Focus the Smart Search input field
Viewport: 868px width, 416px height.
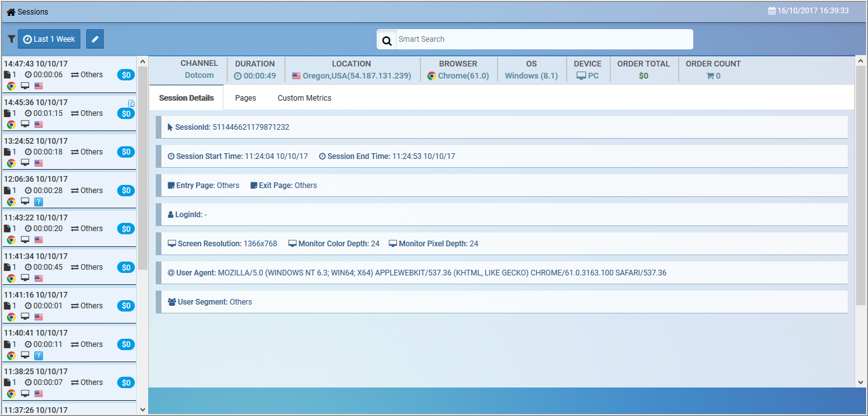pyautogui.click(x=544, y=39)
